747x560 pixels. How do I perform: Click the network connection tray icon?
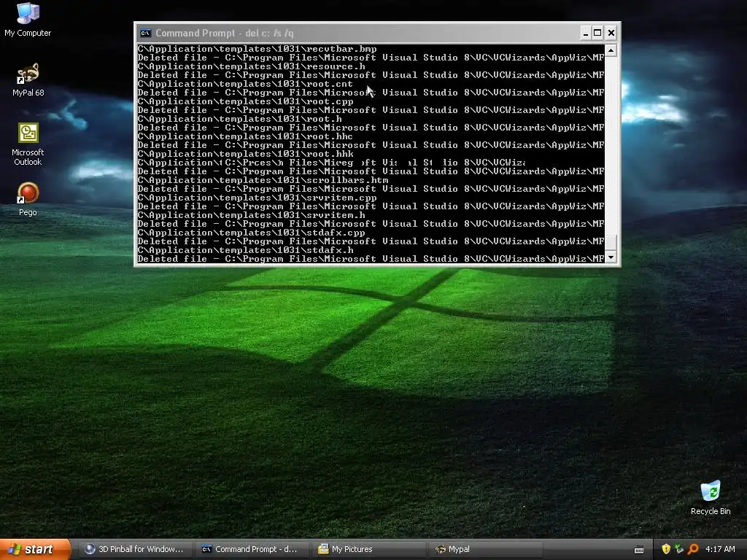pos(679,549)
